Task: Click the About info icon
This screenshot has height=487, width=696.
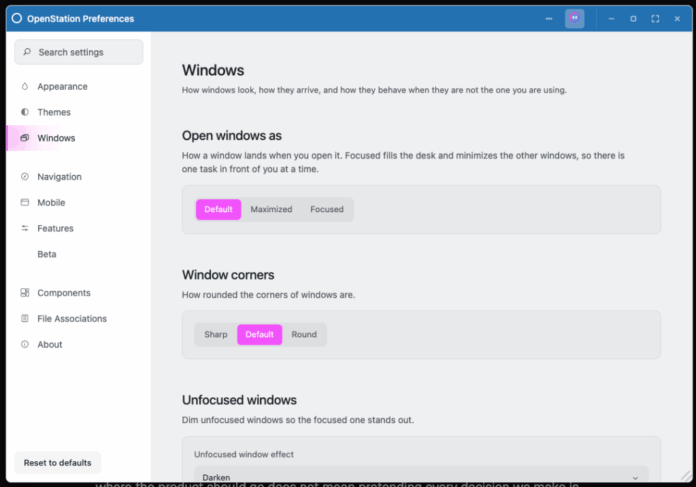Action: [25, 344]
